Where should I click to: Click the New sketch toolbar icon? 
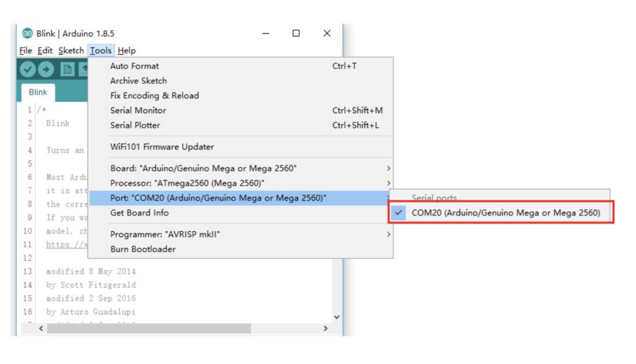point(67,70)
